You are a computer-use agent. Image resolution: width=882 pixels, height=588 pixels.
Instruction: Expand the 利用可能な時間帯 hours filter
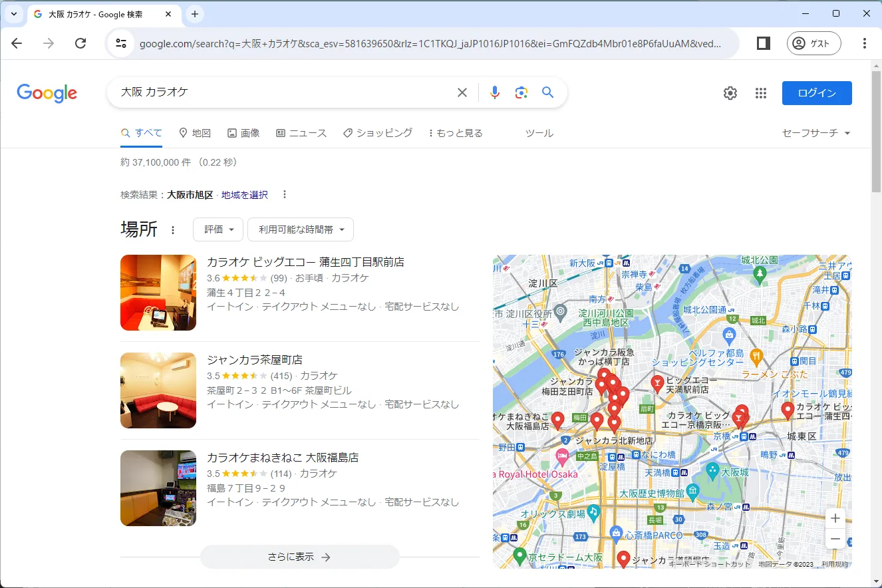(x=301, y=229)
